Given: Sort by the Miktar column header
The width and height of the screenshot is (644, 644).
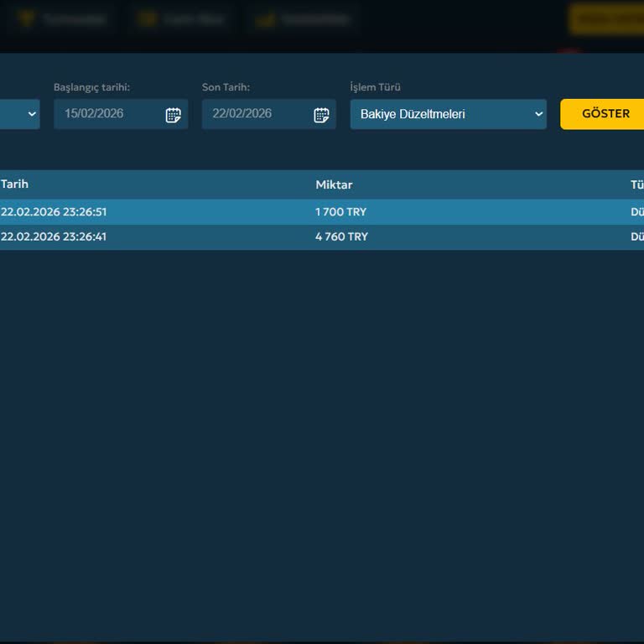Looking at the screenshot, I should click(334, 184).
